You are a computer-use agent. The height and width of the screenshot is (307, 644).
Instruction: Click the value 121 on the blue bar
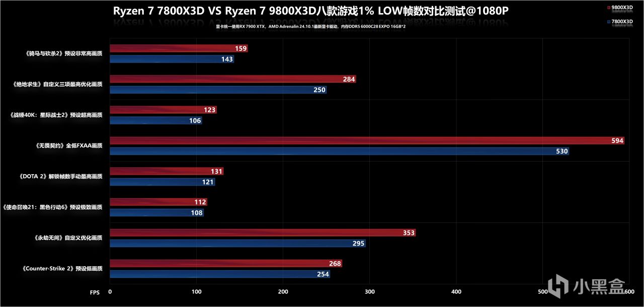coord(208,182)
